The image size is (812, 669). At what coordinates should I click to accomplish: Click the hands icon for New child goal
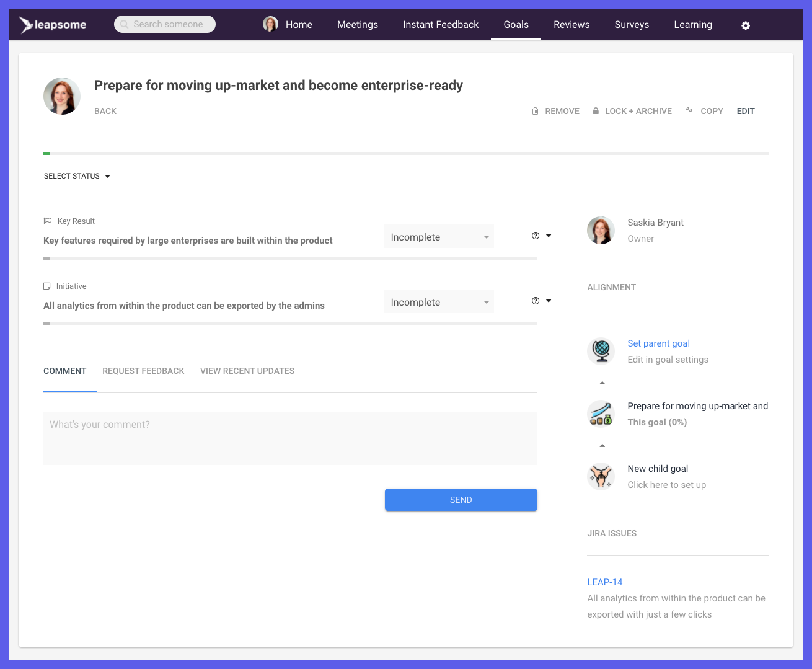click(x=601, y=476)
